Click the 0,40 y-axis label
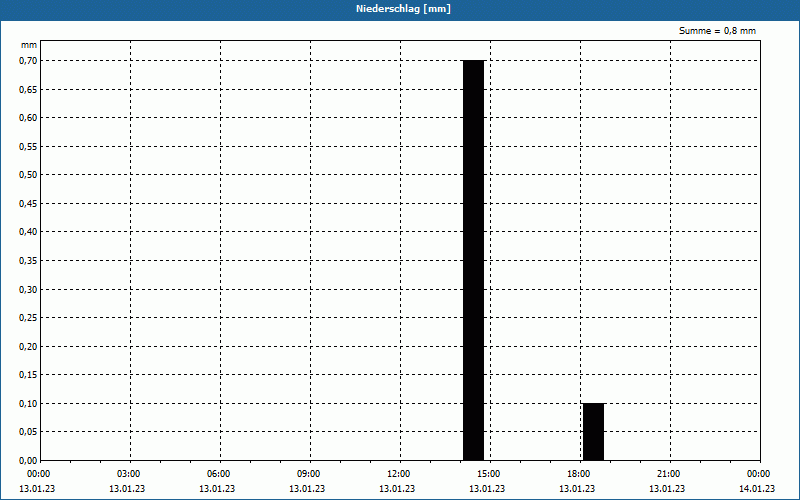This screenshot has height=500, width=800. 28,232
